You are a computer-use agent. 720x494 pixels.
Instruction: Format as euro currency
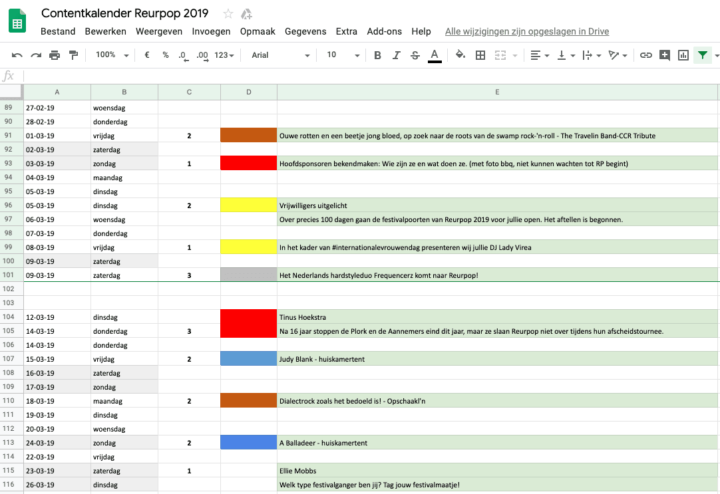coord(147,55)
